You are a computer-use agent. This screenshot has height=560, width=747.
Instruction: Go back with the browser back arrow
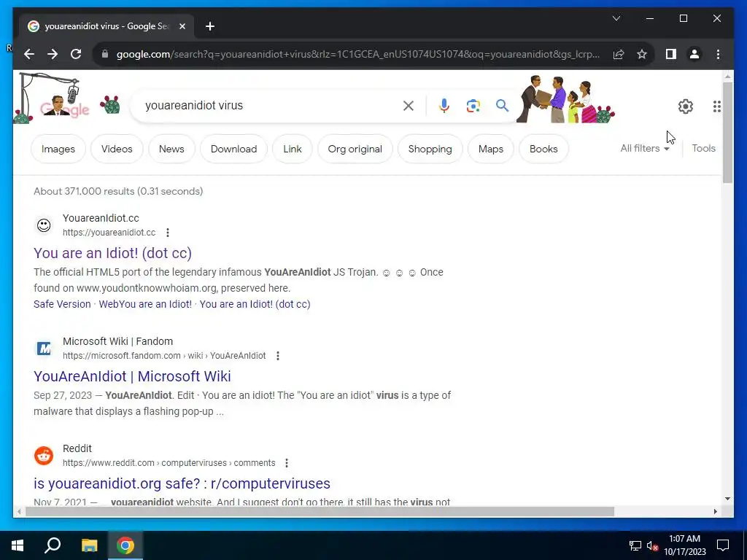click(29, 54)
